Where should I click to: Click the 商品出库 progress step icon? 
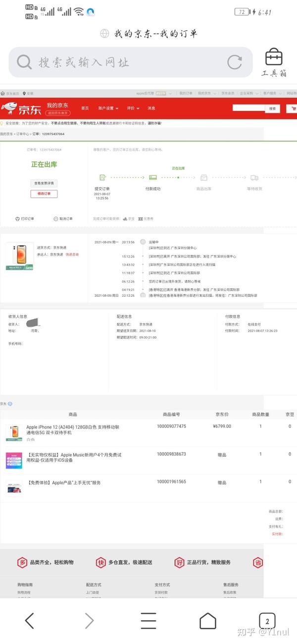point(204,177)
